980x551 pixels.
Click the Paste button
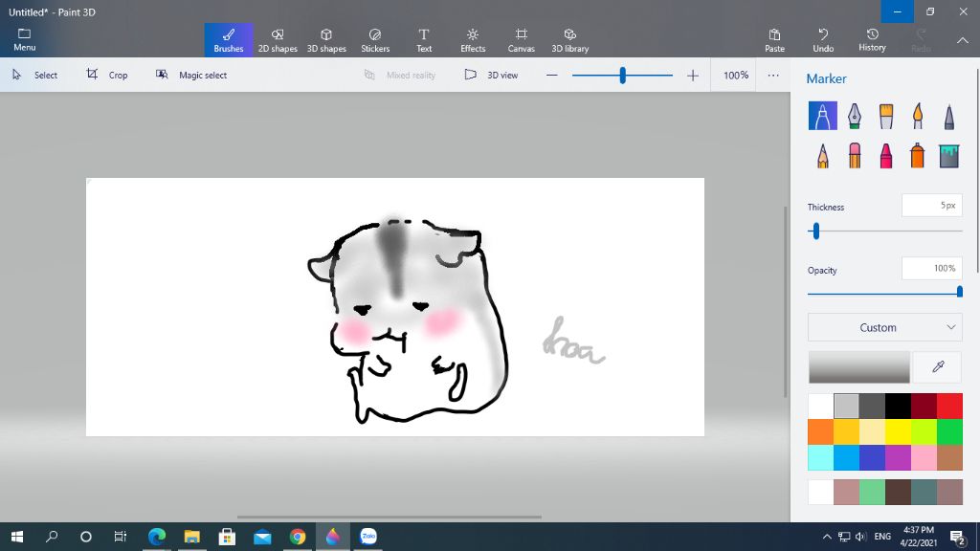(774, 40)
